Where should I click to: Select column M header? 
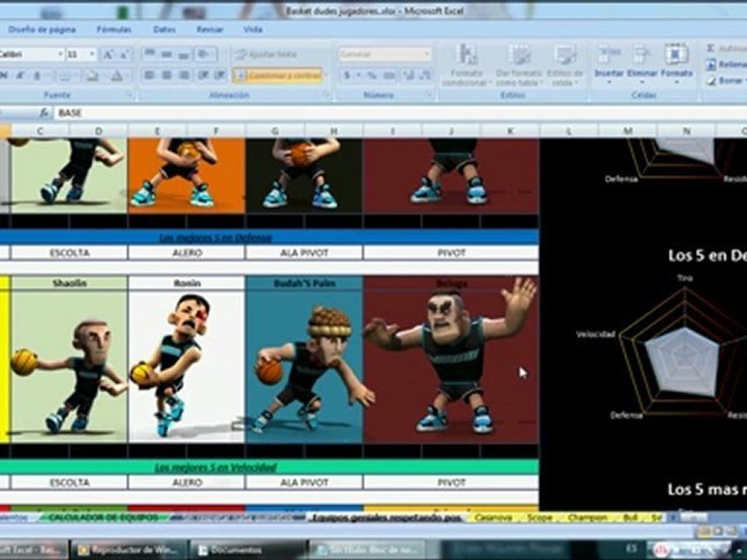[x=628, y=131]
